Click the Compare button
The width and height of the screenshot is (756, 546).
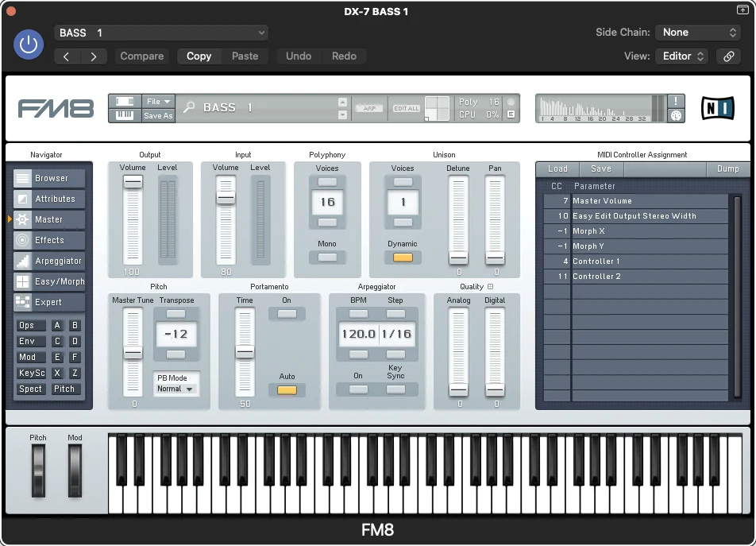pos(141,56)
